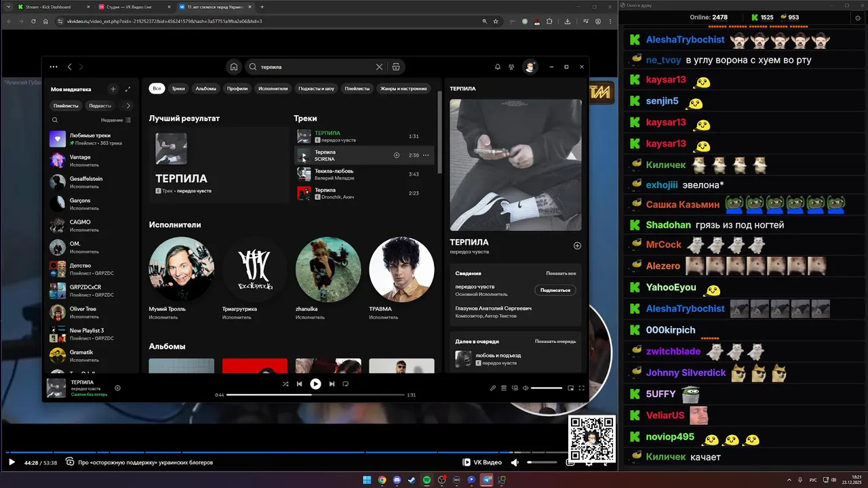Play the Терпила track by SCIRENA

click(304, 155)
